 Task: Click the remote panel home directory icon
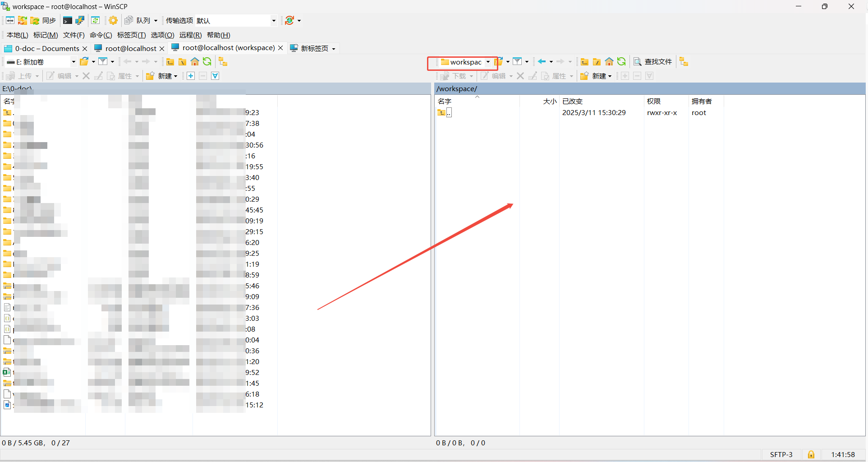click(x=609, y=62)
